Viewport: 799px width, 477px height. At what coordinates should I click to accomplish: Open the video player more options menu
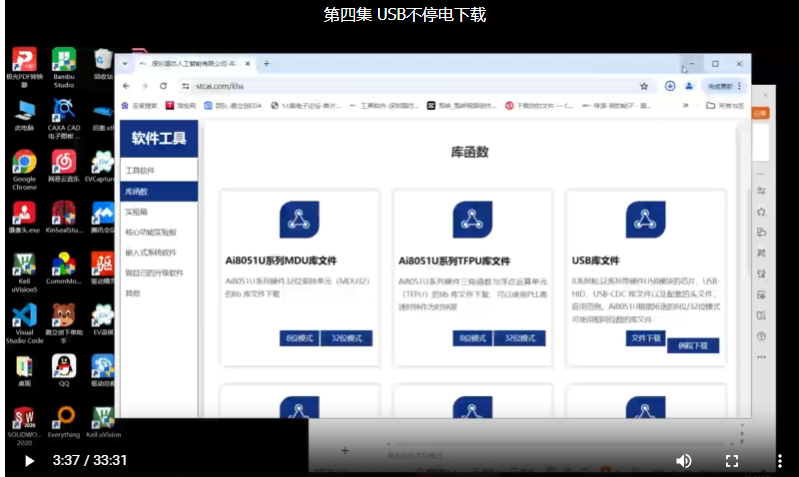(x=780, y=461)
